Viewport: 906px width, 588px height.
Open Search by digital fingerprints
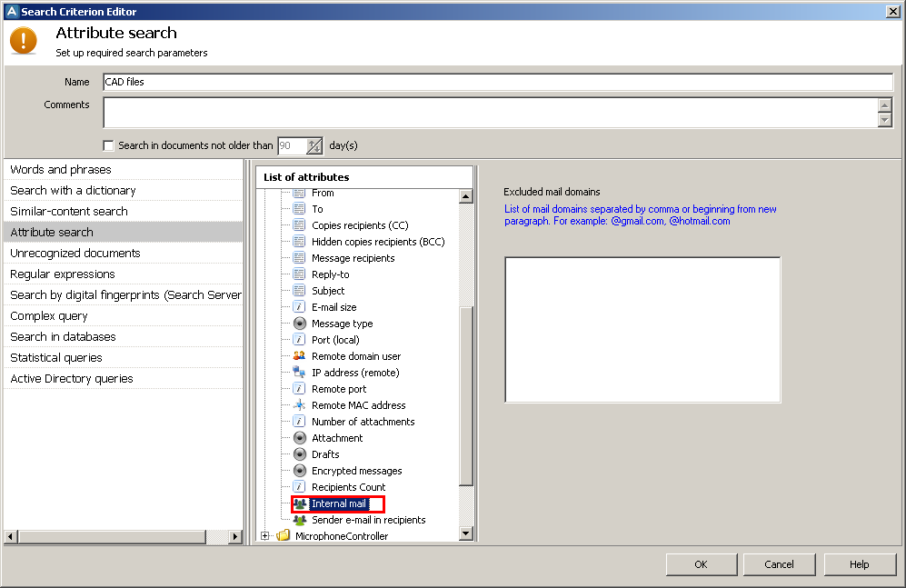[x=123, y=294]
